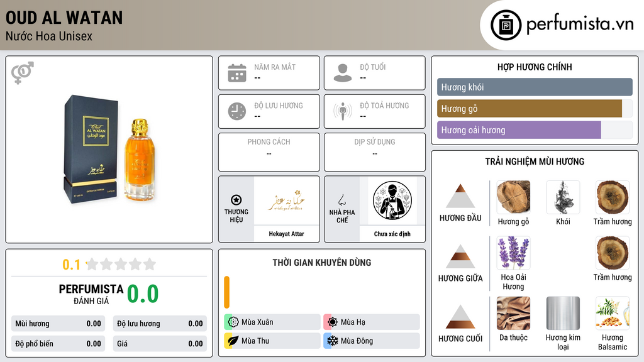
Task: Click the Nước Hoa Unisex subtitle
Action: pyautogui.click(x=49, y=36)
